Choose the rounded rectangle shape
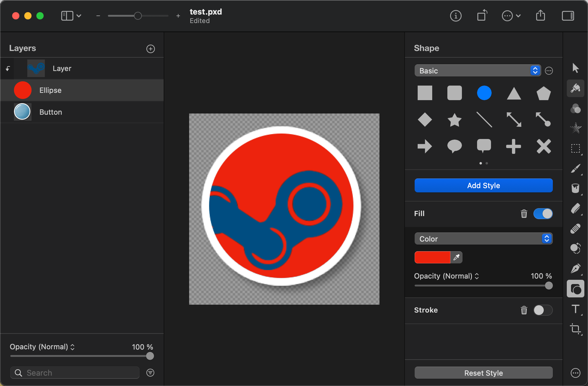588x386 pixels. point(455,93)
